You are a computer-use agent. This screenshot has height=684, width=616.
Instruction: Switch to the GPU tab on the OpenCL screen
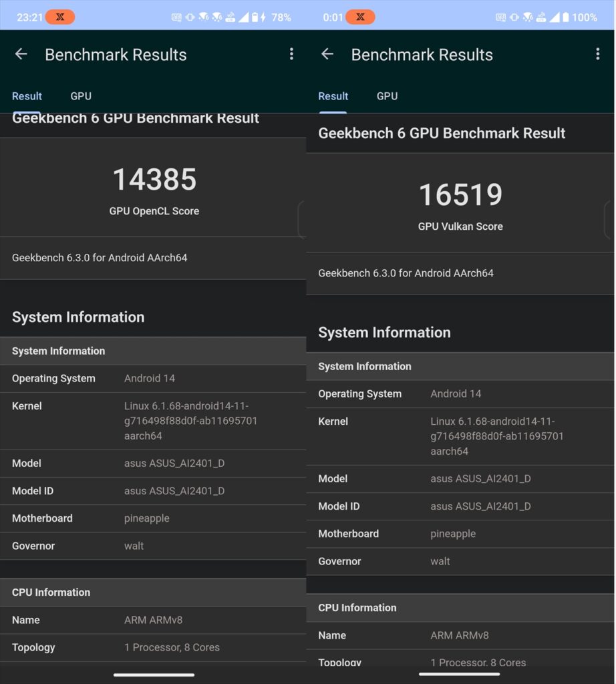click(81, 96)
